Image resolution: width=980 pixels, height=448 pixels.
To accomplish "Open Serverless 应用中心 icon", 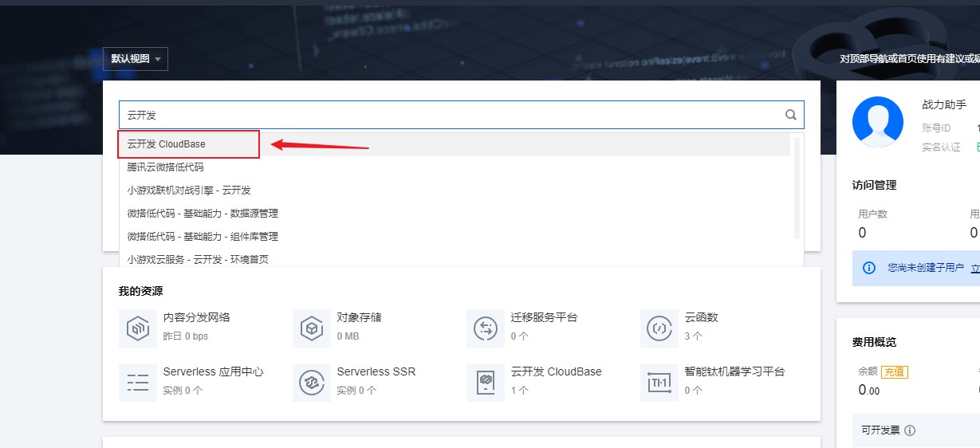I will pos(138,383).
